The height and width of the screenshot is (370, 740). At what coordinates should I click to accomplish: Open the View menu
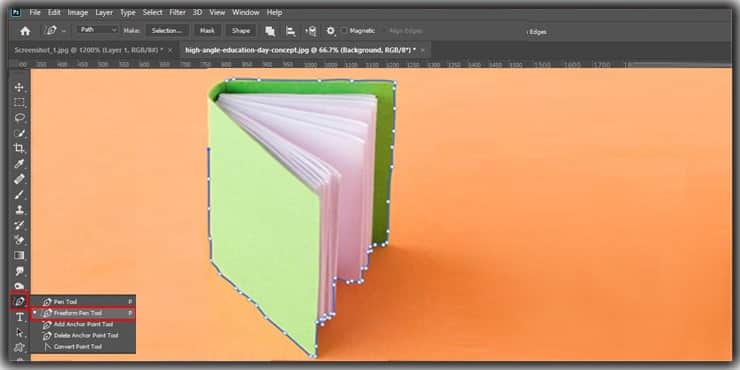217,13
